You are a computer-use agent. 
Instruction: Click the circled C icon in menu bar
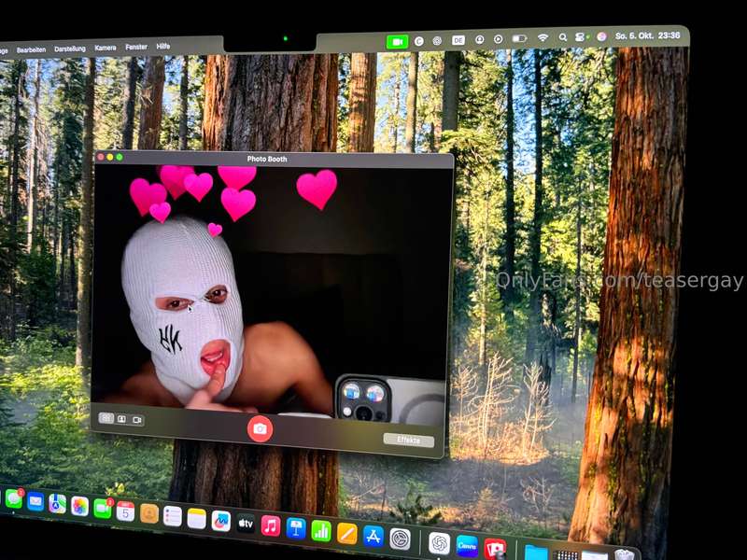[418, 41]
